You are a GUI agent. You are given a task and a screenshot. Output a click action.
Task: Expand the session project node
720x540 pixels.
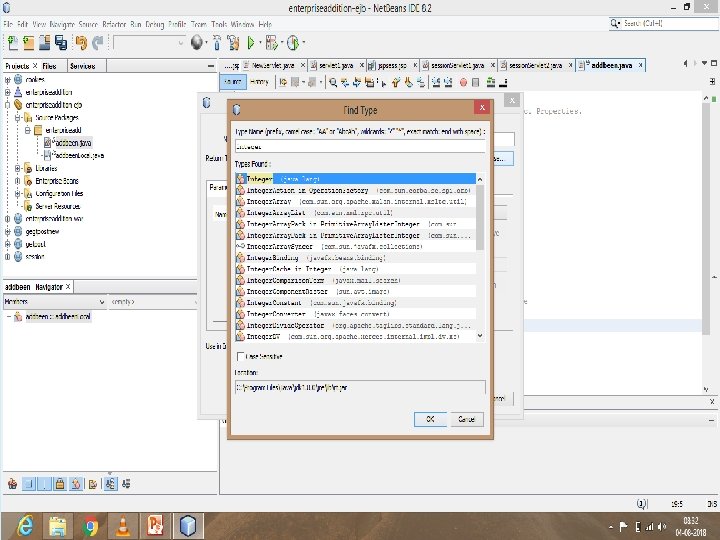click(7, 257)
